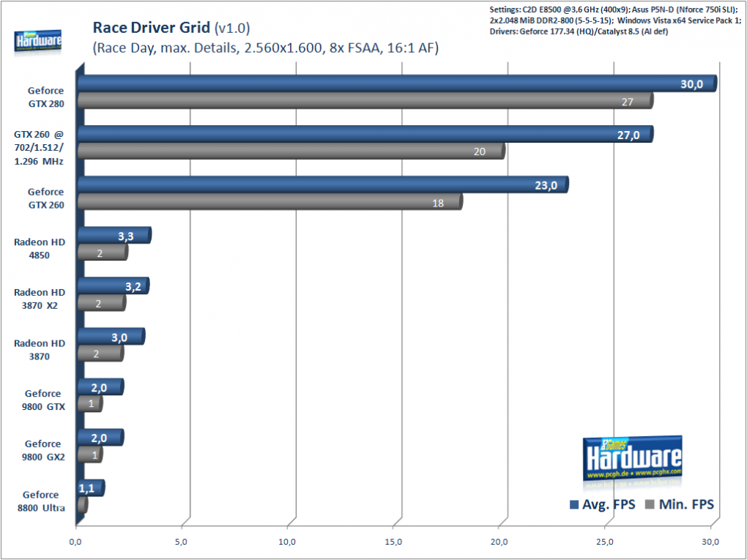Select the GTX 260 @ 702/1.512/1.296 MHz label

click(39, 148)
